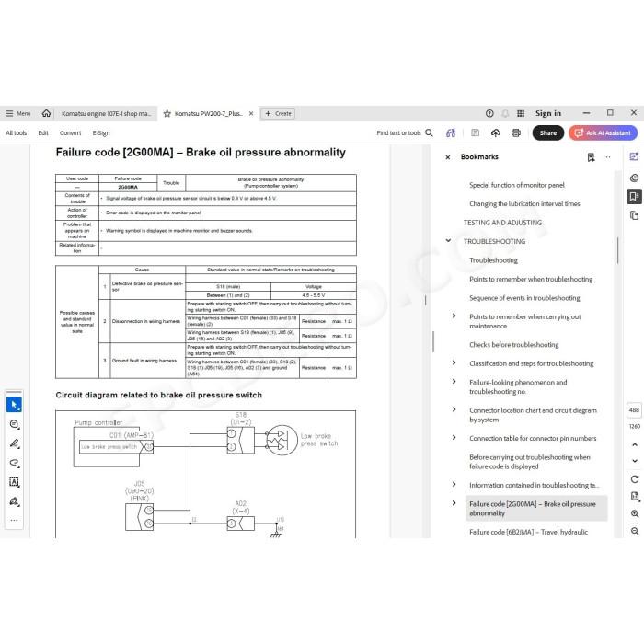Image resolution: width=644 pixels, height=644 pixels.
Task: Rotate the page view icon
Action: coord(635,479)
